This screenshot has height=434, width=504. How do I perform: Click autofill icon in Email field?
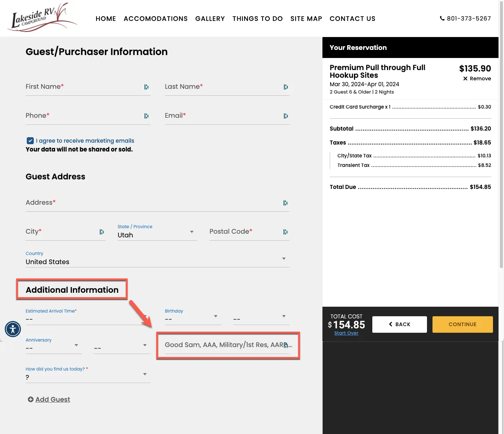tap(285, 116)
